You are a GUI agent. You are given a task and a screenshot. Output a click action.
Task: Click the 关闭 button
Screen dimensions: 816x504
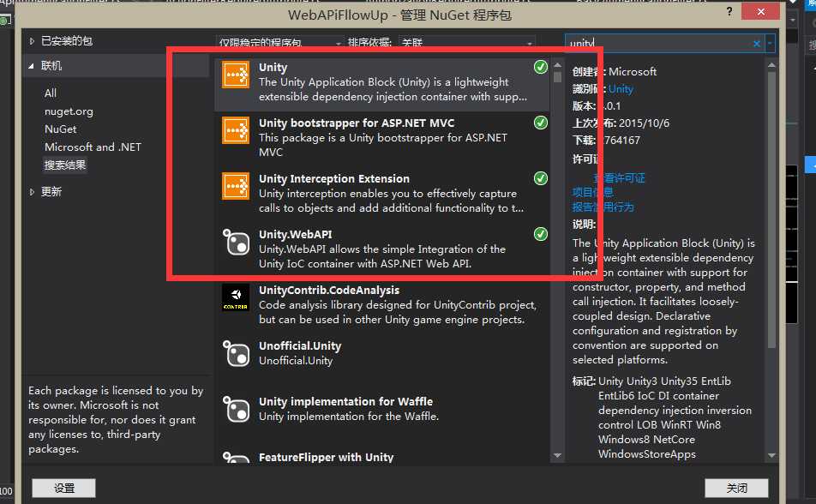pyautogui.click(x=736, y=488)
